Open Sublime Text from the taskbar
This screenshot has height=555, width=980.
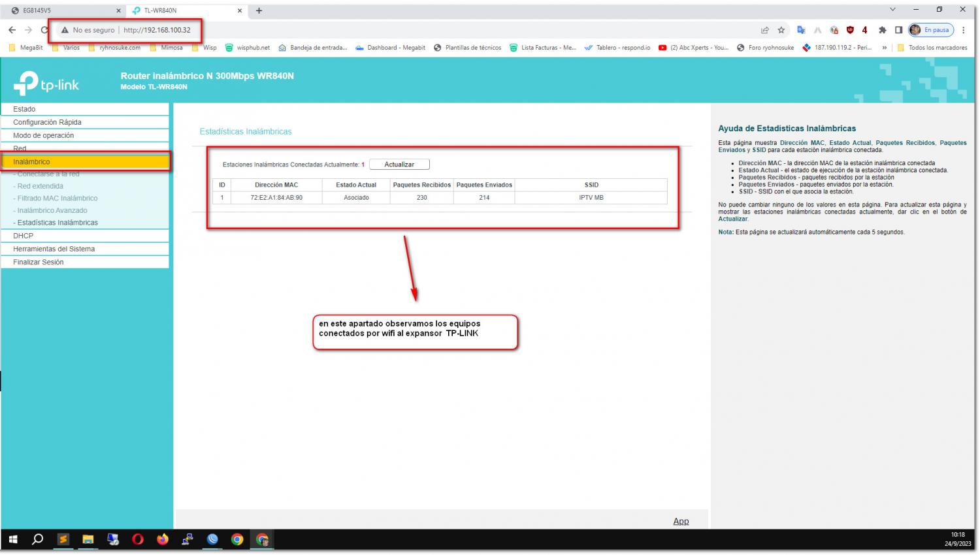point(63,539)
